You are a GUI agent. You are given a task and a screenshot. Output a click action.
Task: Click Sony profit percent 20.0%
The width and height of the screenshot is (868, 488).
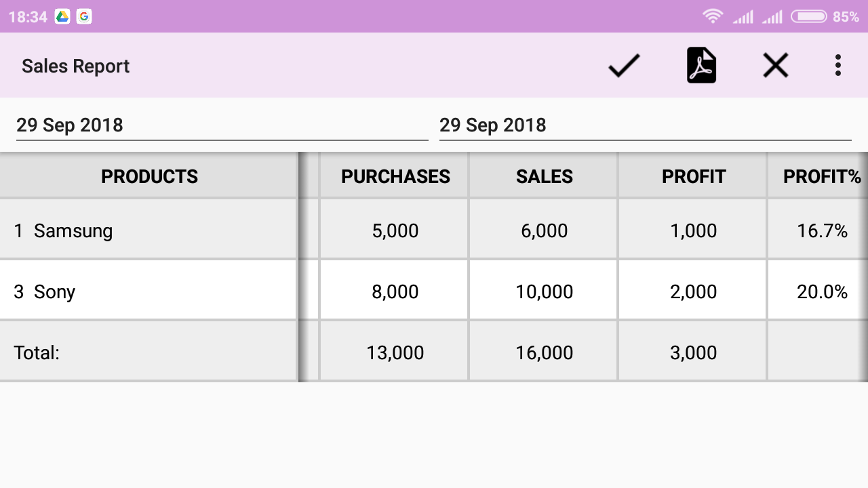pyautogui.click(x=823, y=291)
